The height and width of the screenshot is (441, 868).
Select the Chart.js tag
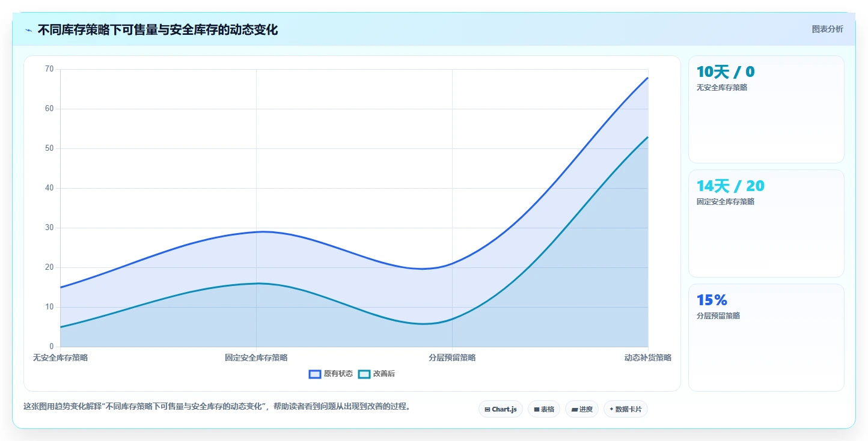[501, 409]
